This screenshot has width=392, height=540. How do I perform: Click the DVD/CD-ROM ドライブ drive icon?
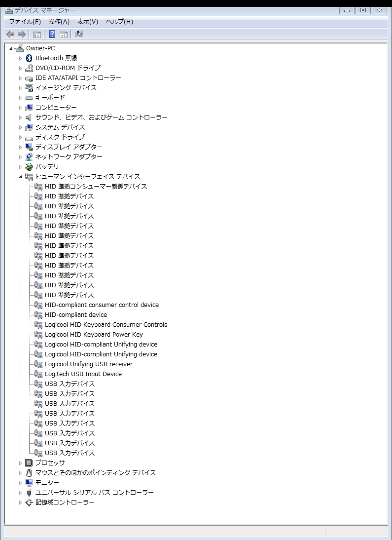[29, 68]
